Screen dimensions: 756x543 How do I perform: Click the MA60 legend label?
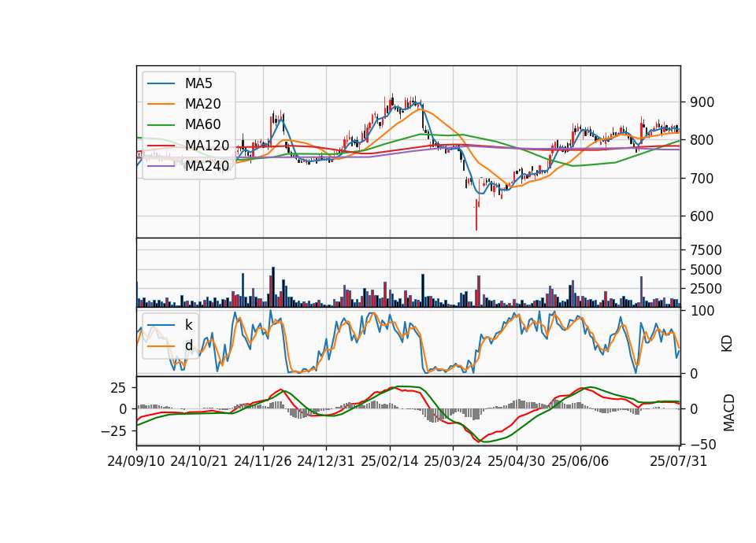click(202, 124)
